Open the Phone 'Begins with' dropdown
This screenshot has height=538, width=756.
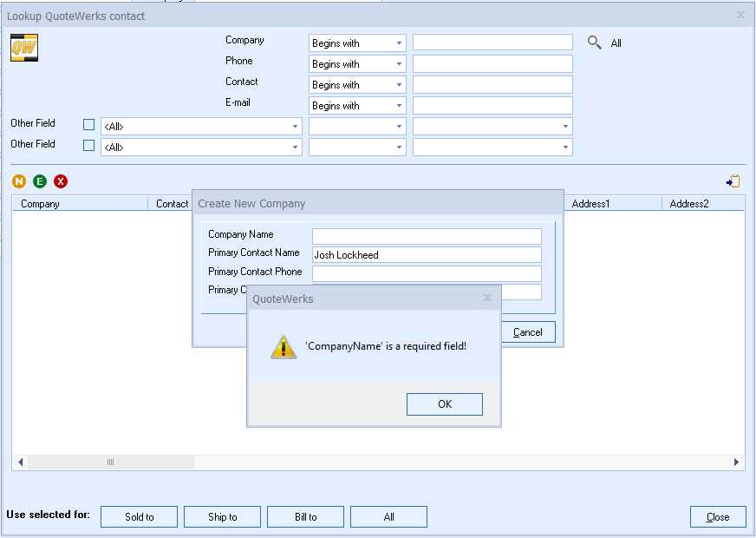[357, 63]
